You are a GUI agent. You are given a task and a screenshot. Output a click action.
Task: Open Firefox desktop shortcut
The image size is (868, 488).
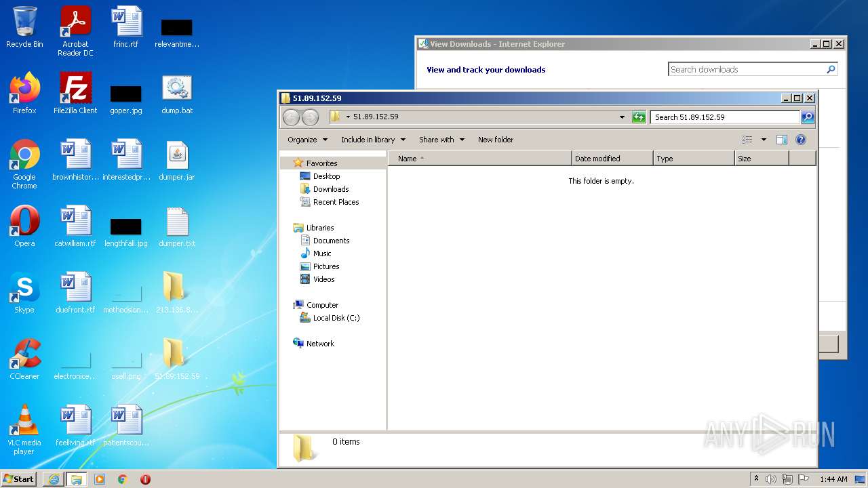(24, 94)
